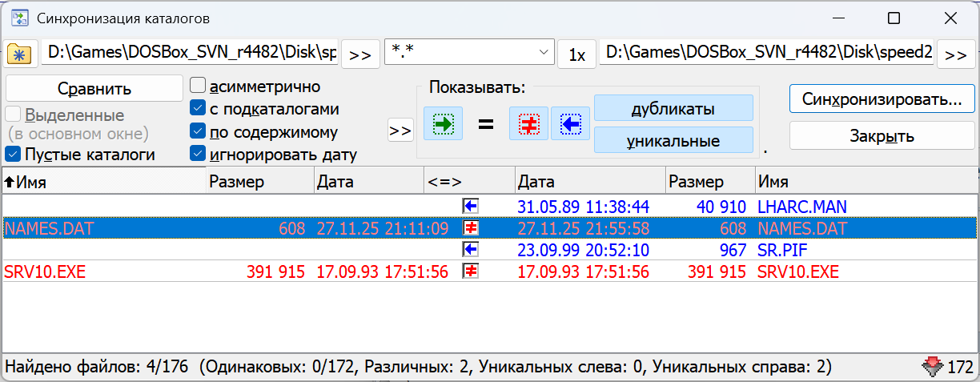Select LHARC.MAN in the right list

[x=802, y=207]
